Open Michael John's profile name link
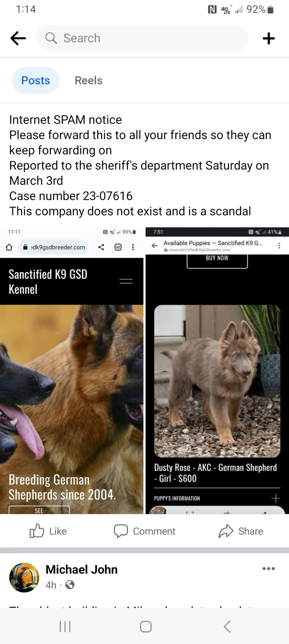The height and width of the screenshot is (644, 289). pos(82,570)
